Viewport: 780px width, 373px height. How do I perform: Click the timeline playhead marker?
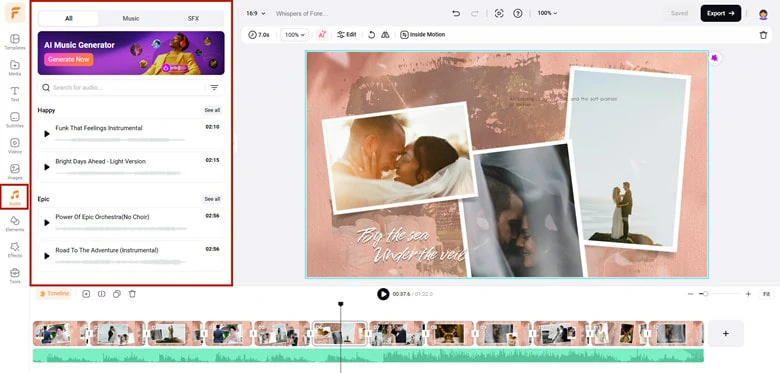coord(341,304)
